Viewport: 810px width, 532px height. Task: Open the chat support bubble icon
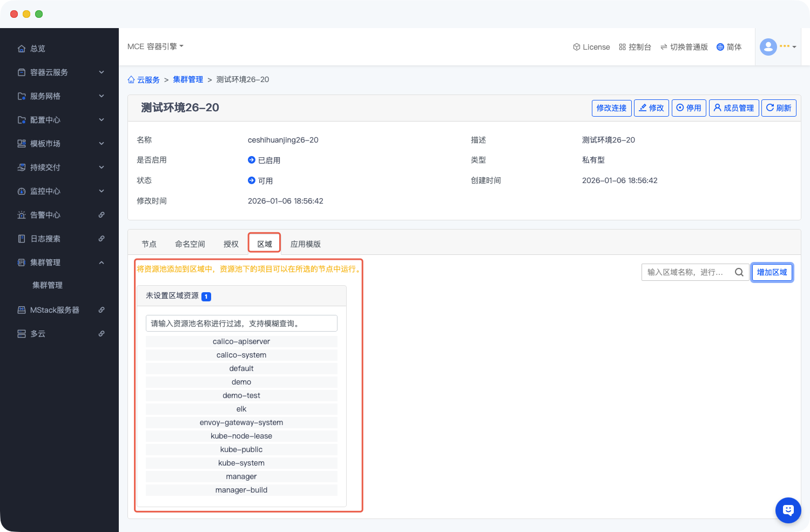pos(788,510)
